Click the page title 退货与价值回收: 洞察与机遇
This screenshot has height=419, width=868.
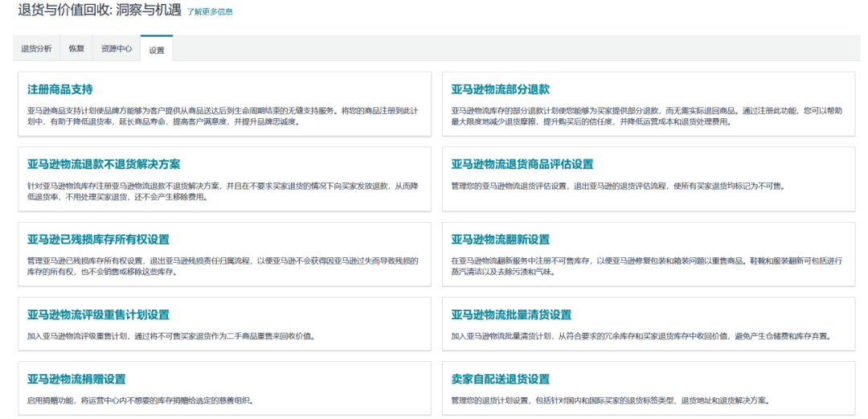[98, 10]
